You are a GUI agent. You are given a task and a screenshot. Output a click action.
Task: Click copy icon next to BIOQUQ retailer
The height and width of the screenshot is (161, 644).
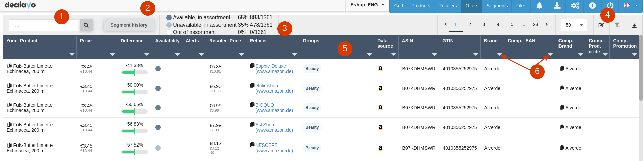click(x=252, y=105)
